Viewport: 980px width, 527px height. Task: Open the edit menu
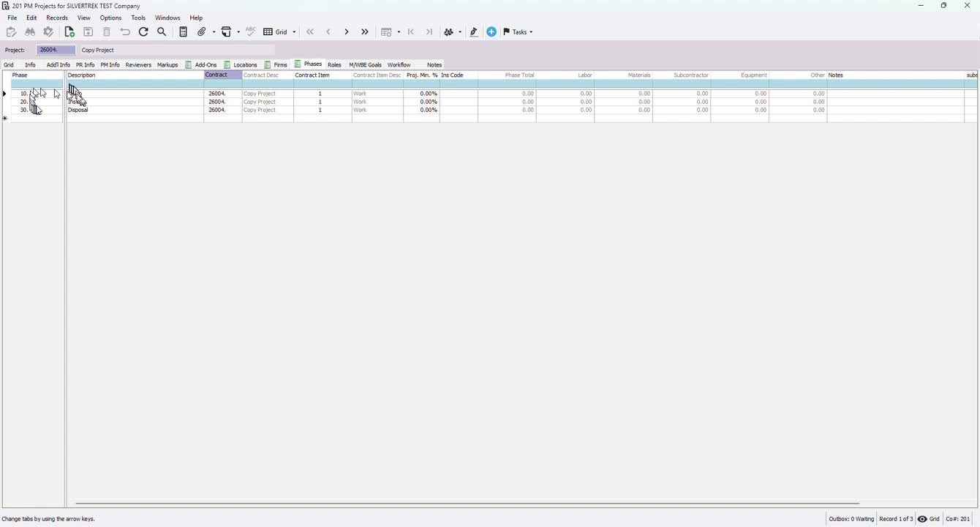[32, 18]
